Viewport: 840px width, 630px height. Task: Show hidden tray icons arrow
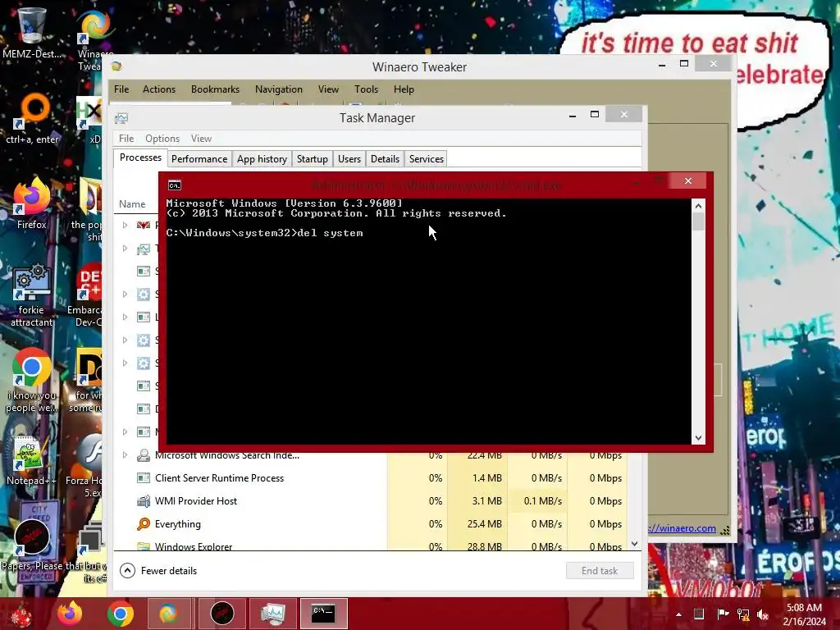[x=678, y=614]
